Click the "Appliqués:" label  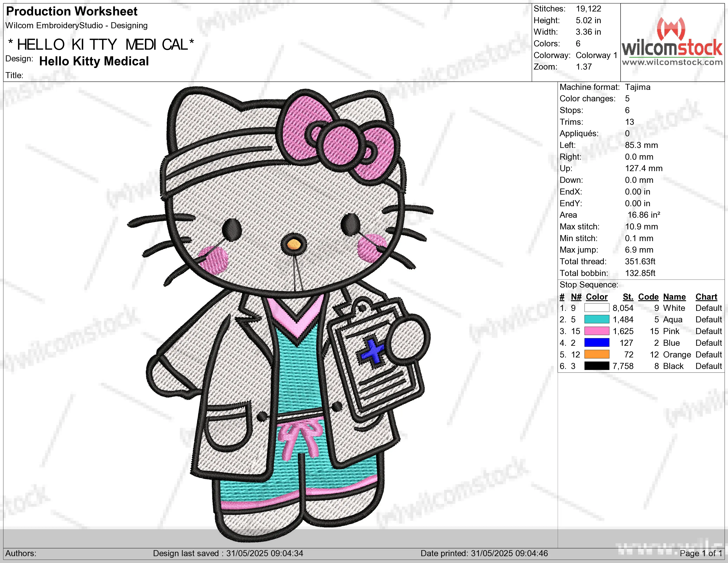[579, 134]
